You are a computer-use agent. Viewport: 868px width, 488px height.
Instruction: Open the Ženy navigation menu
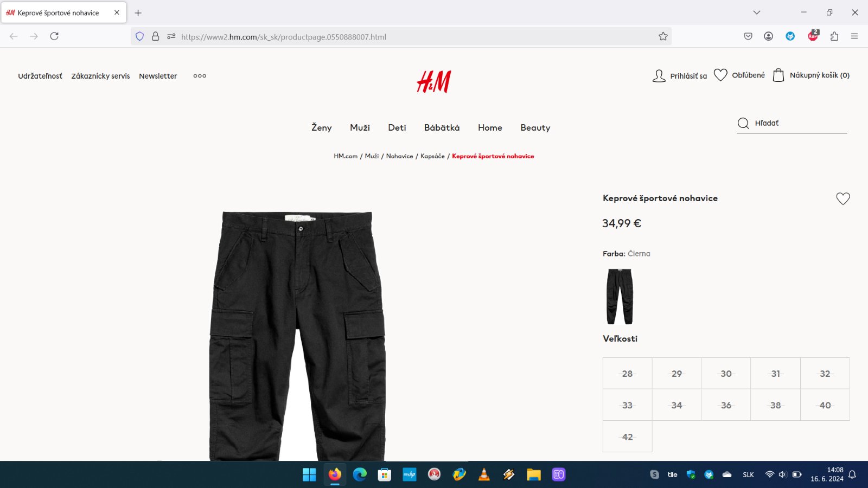point(321,127)
